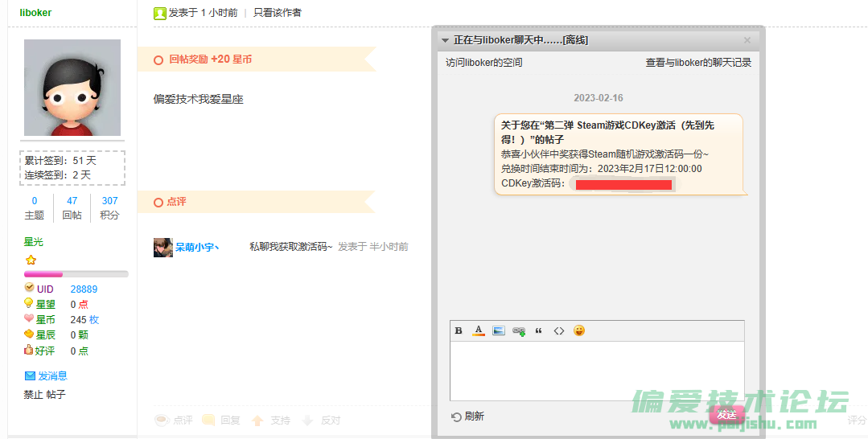Filter posts with 只看该作者

278,13
